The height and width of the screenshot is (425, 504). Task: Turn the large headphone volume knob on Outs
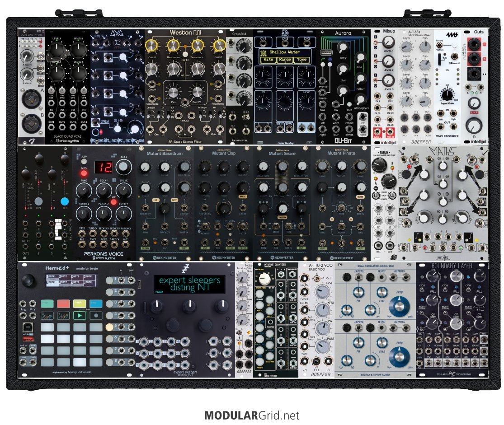click(x=474, y=125)
